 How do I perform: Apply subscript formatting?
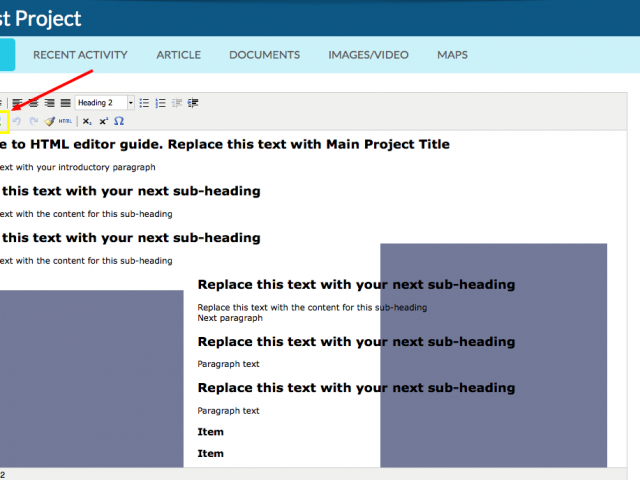coord(87,121)
